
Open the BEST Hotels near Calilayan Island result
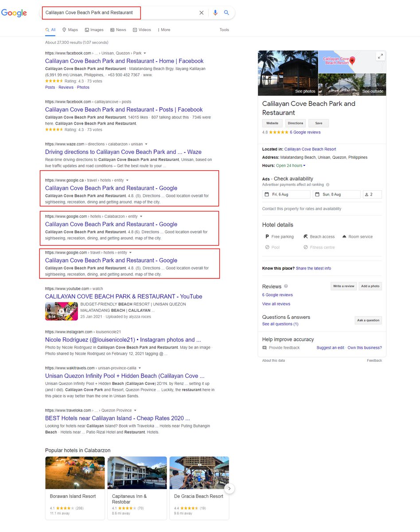click(x=117, y=418)
